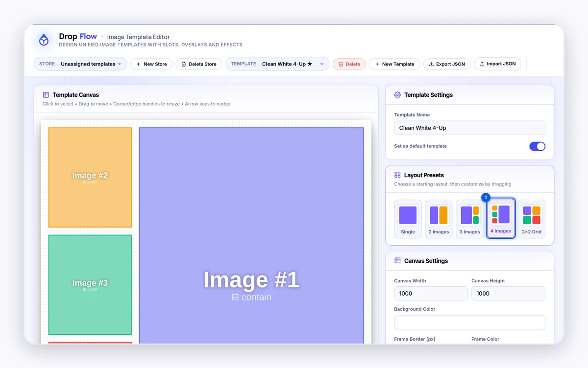The width and height of the screenshot is (588, 368).
Task: Click the Template Settings gear icon
Action: pos(397,95)
